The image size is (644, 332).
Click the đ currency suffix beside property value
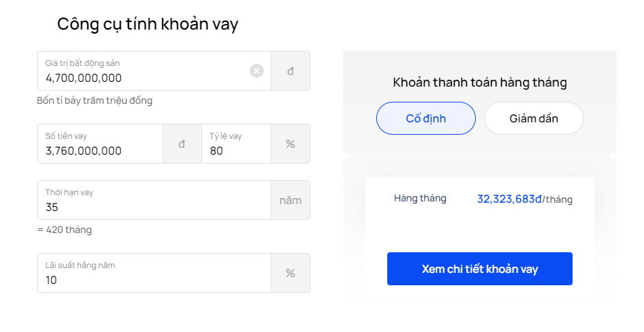click(290, 71)
